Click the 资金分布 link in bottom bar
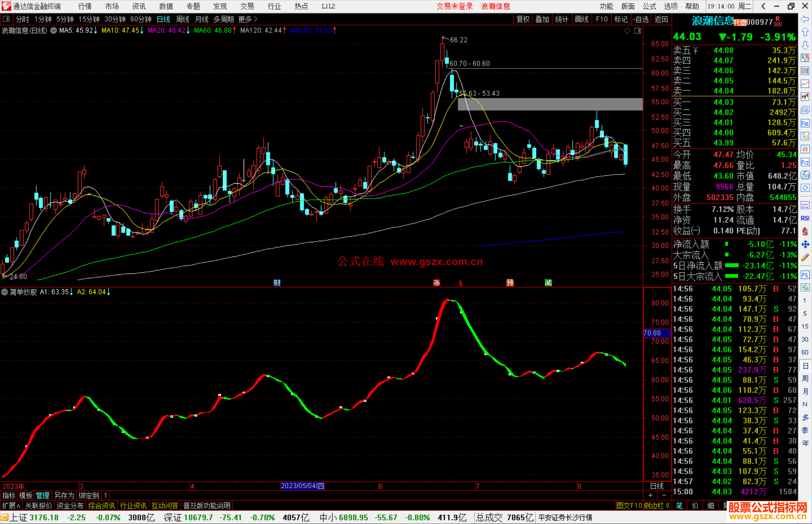Image resolution: width=812 pixels, height=524 pixels. 70,506
